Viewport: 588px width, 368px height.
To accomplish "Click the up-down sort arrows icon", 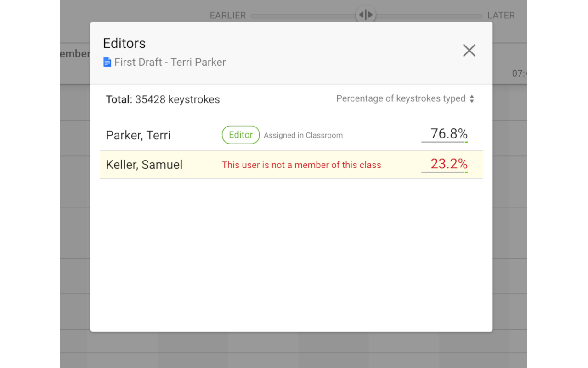I will coord(472,99).
